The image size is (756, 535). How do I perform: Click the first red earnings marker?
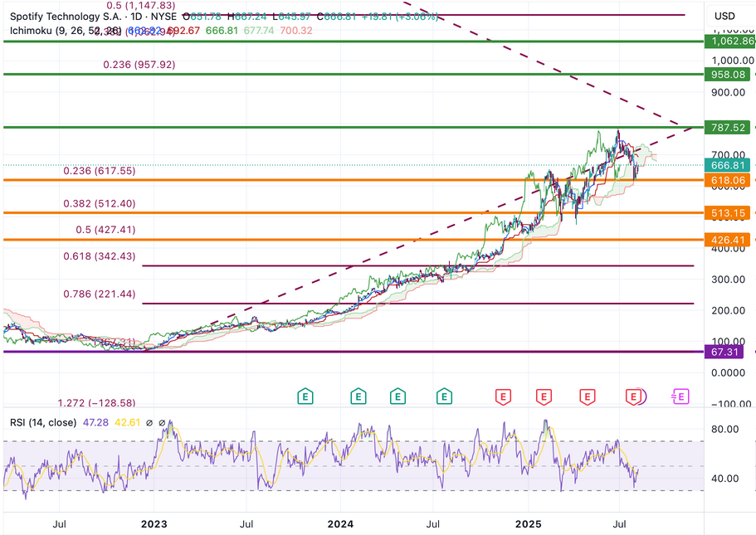[x=502, y=397]
